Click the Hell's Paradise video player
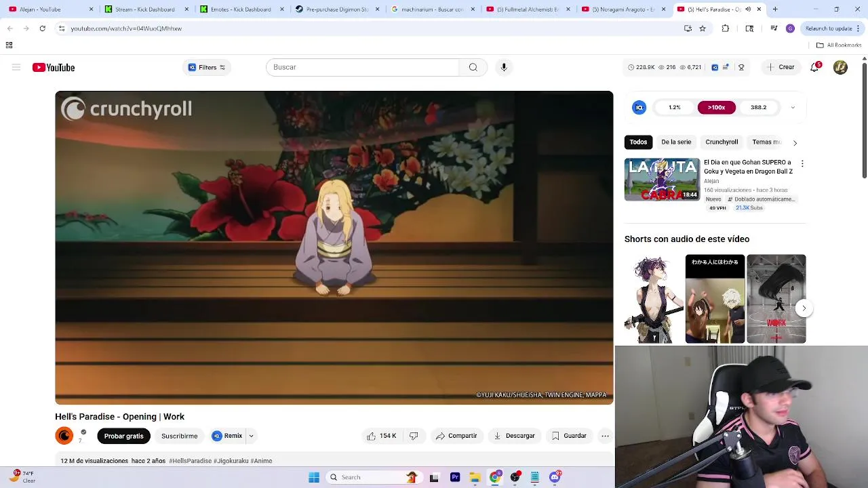 [334, 247]
